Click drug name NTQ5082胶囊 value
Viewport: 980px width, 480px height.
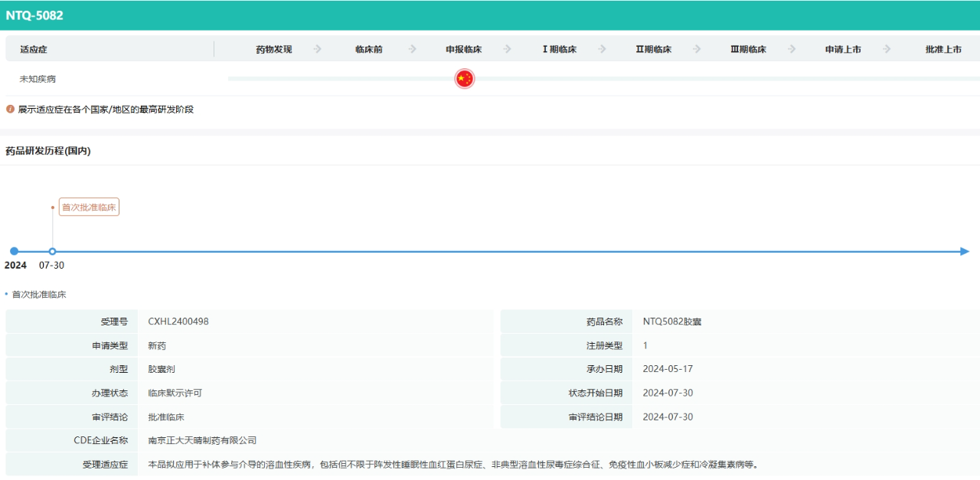click(671, 322)
